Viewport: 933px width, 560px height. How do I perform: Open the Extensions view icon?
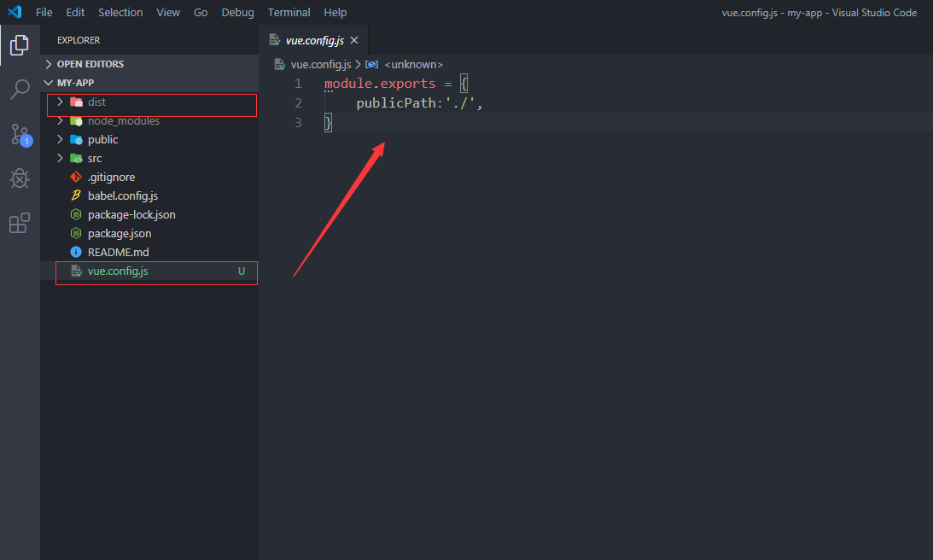click(x=19, y=223)
